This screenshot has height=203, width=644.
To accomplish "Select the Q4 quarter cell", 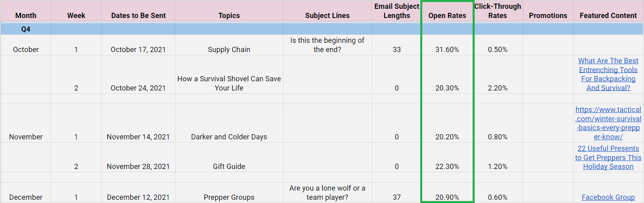I will pyautogui.click(x=26, y=29).
